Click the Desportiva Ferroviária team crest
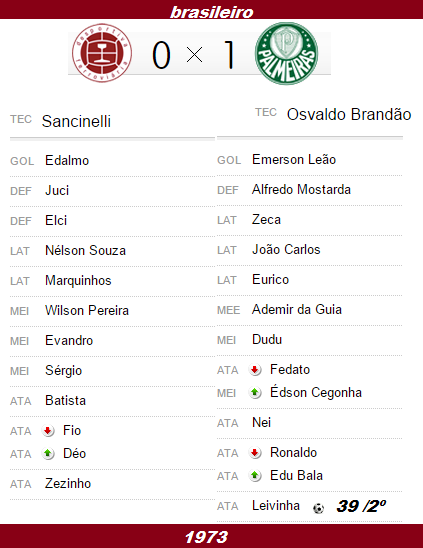Image resolution: width=423 pixels, height=548 pixels. [x=102, y=53]
